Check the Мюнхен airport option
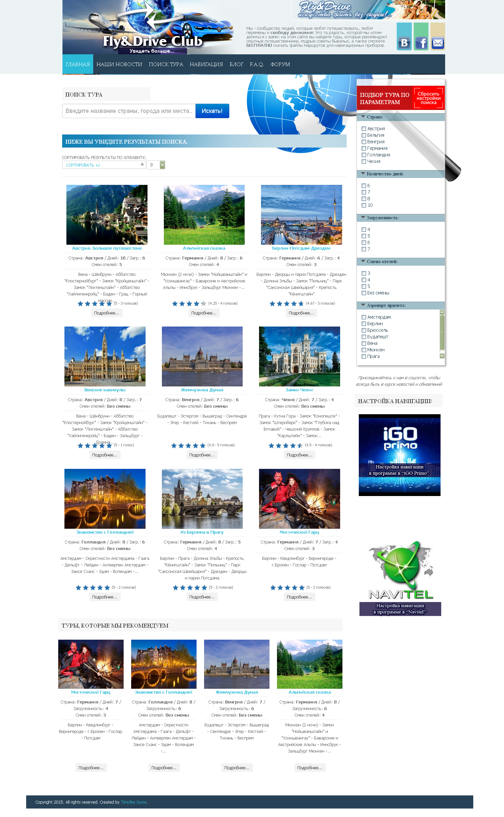 (364, 350)
